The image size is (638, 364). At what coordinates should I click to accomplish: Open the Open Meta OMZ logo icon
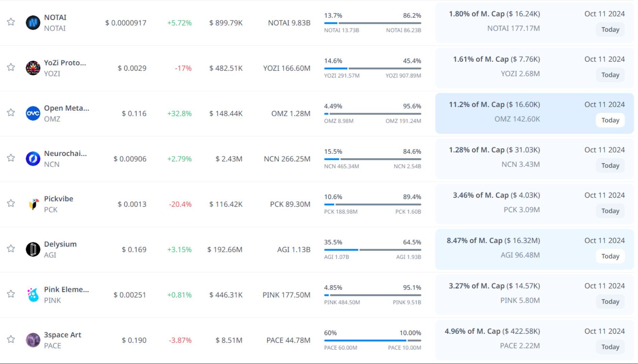point(33,113)
